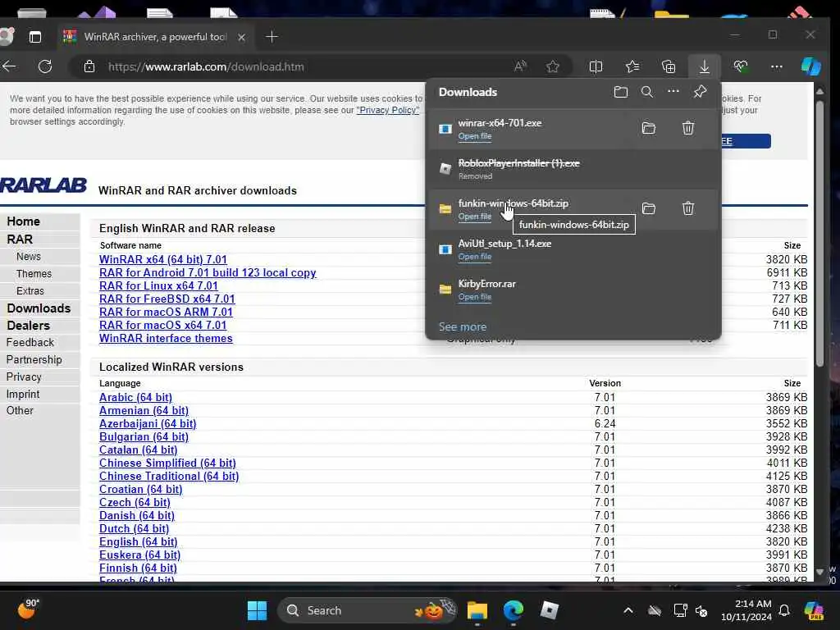The image size is (840, 630).
Task: Download Chinese Simplified (64 bit) version
Action: tap(167, 463)
